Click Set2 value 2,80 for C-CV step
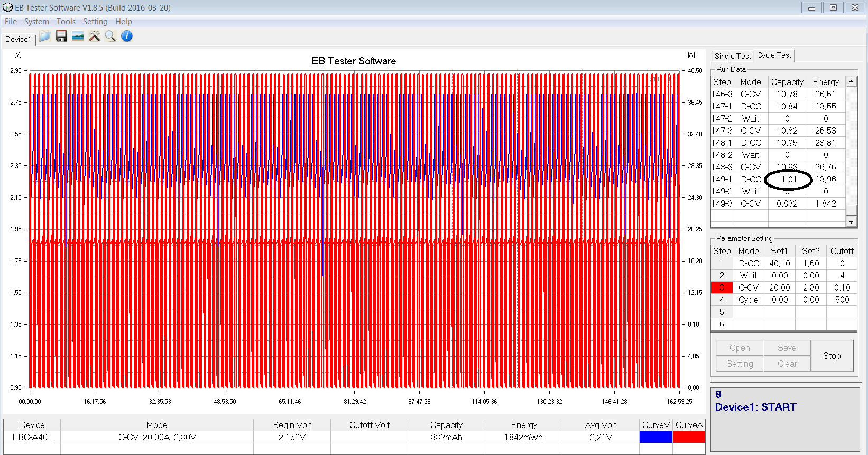This screenshot has width=868, height=455. click(x=811, y=287)
